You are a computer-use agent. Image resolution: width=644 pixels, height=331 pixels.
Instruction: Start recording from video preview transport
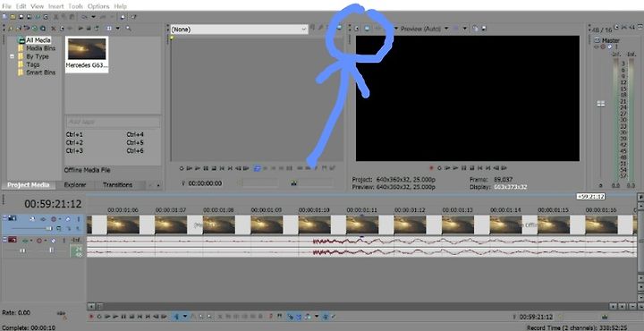[431, 168]
